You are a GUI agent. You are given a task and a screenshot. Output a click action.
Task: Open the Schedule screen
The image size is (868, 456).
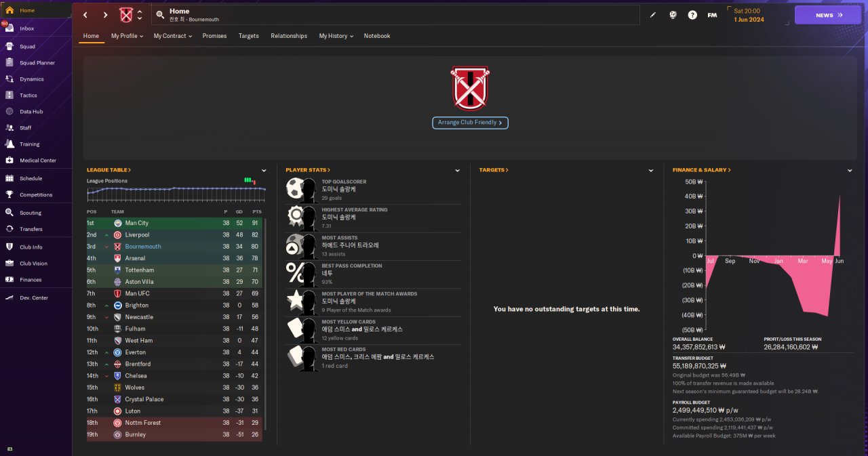[35, 179]
